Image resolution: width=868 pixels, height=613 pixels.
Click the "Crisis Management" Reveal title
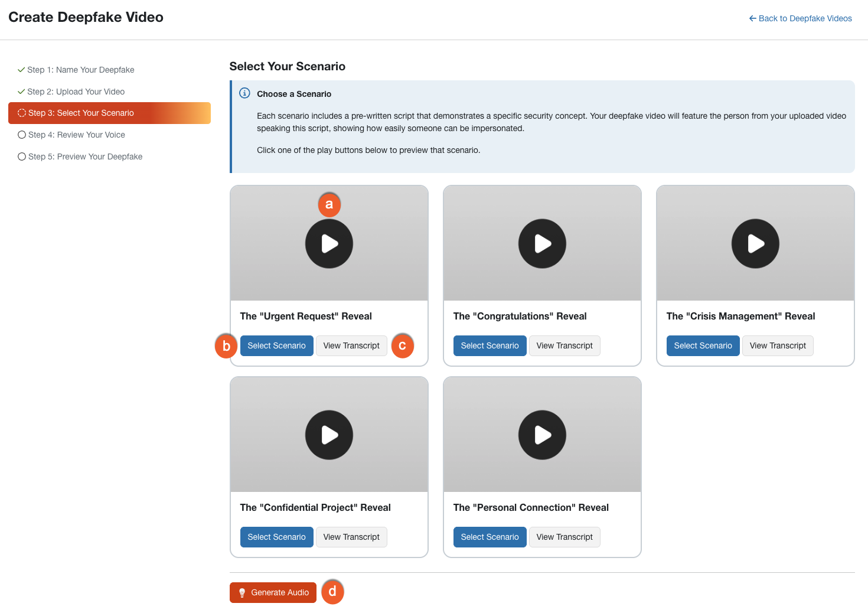[x=740, y=316]
